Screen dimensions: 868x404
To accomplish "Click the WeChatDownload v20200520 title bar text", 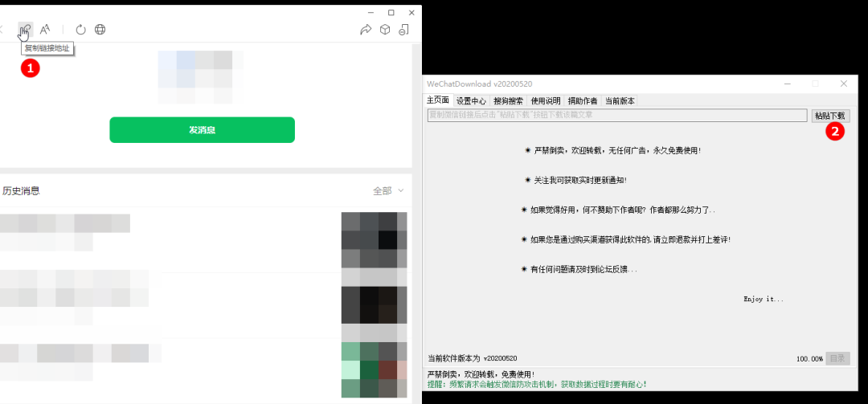I will pyautogui.click(x=479, y=84).
